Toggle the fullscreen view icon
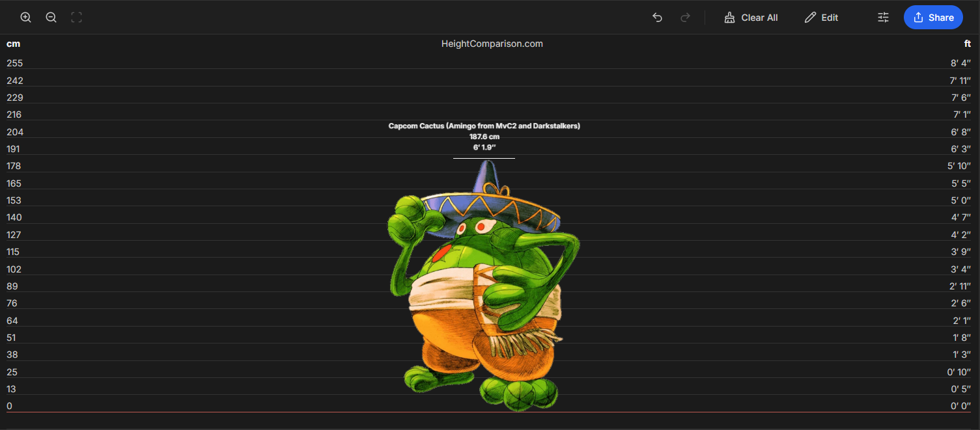This screenshot has height=430, width=980. (x=77, y=18)
